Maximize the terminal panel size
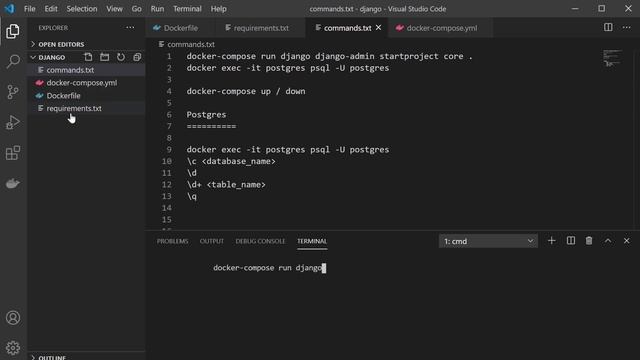This screenshot has width=640, height=360. pyautogui.click(x=608, y=241)
